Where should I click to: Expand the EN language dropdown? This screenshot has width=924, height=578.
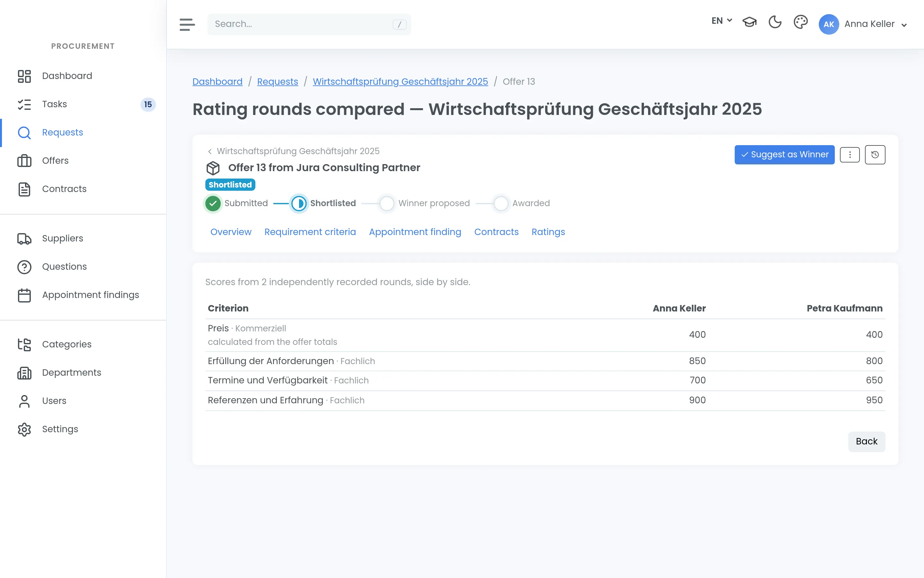(x=722, y=21)
